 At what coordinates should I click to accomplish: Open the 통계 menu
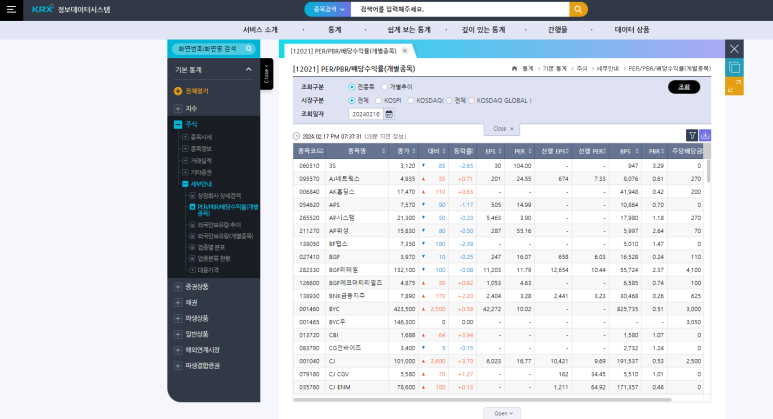pyautogui.click(x=334, y=30)
